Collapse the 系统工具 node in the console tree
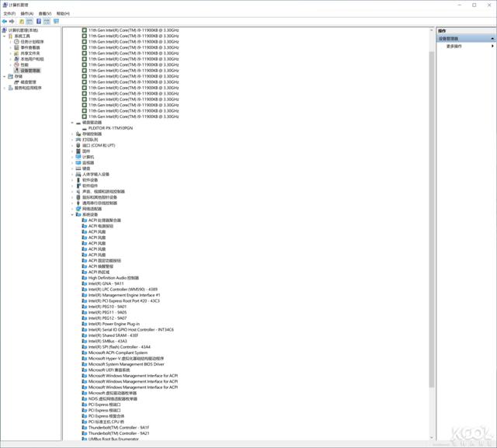Image resolution: width=497 pixels, height=448 pixels. [5, 36]
